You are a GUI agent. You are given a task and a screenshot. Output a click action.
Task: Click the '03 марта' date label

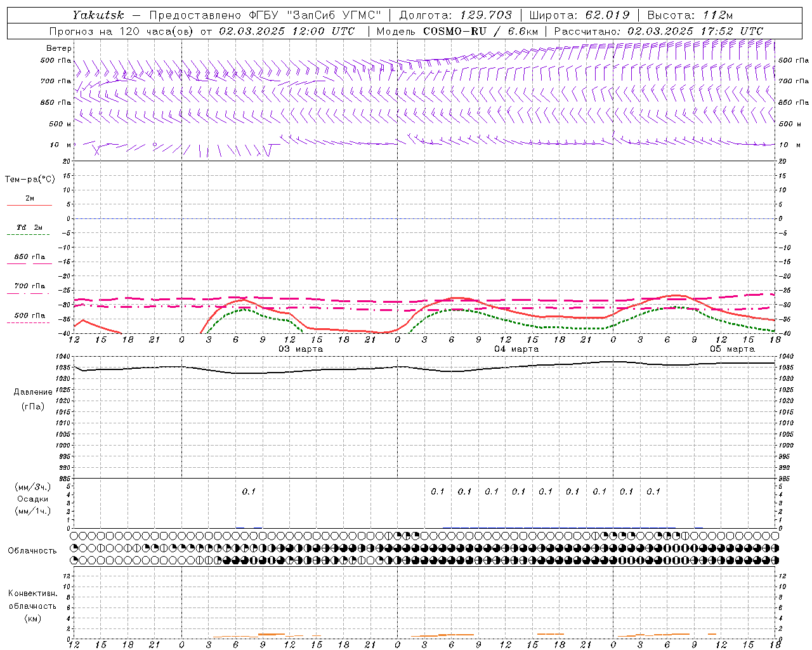301,349
